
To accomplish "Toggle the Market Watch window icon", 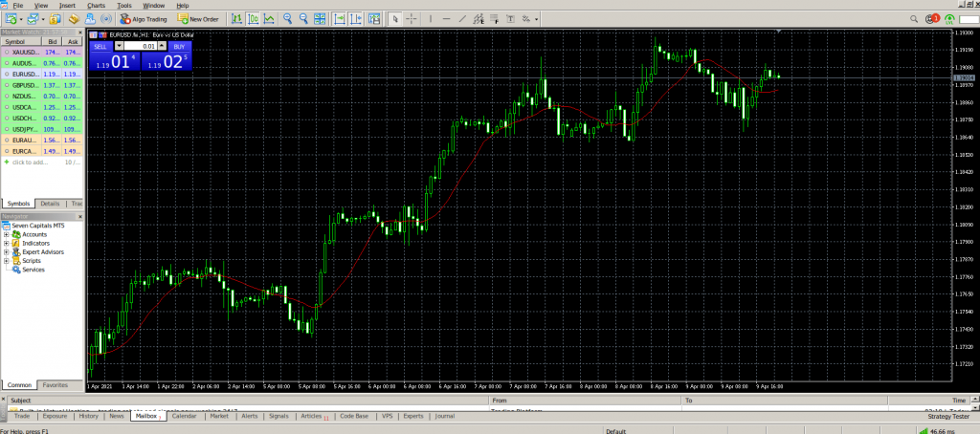I will [55, 19].
